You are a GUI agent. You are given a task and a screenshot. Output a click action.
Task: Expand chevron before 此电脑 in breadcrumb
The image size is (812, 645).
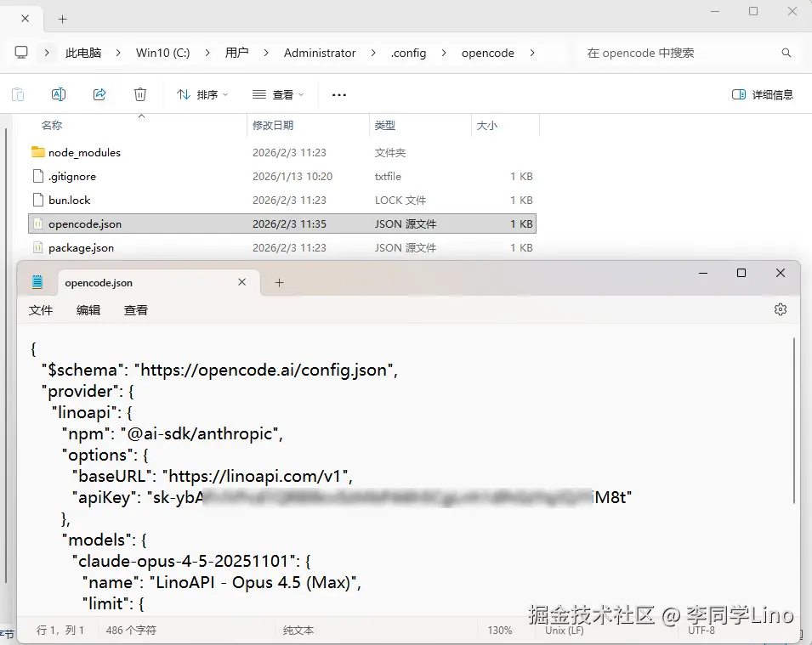(x=47, y=53)
